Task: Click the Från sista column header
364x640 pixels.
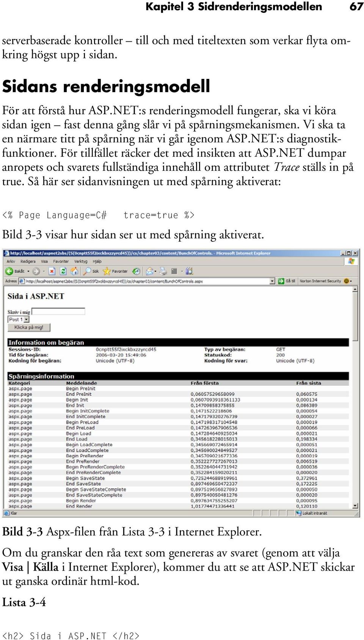Action: 309,383
